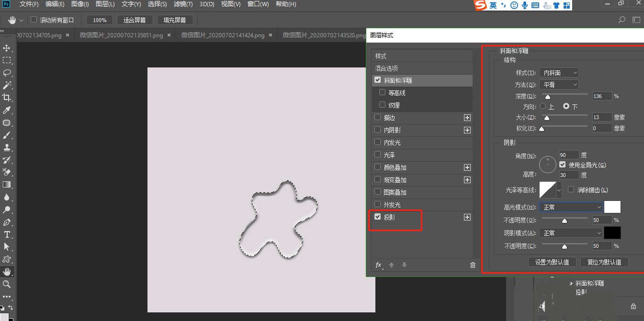Screen dimensions: 644x321
Task: Select the Clone Stamp tool
Action: [7, 147]
